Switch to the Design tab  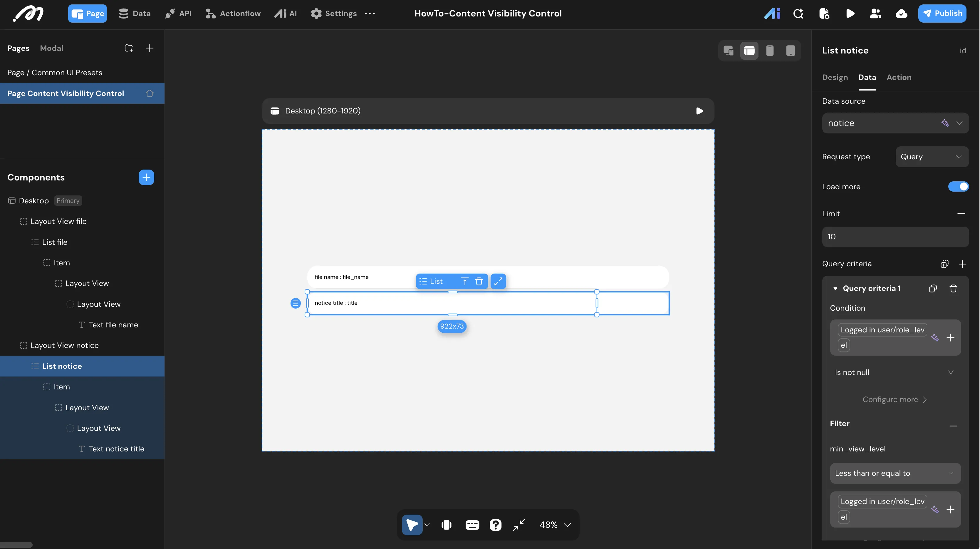click(x=835, y=77)
